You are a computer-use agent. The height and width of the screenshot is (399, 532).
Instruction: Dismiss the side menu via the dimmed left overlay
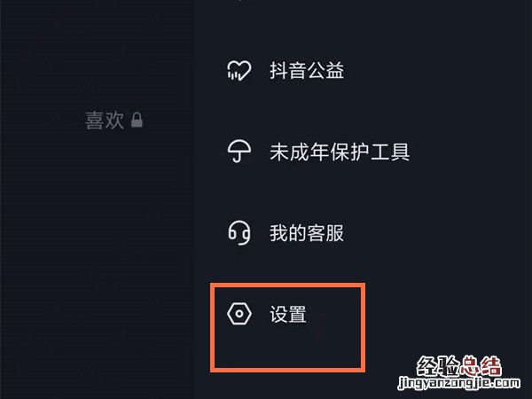[x=97, y=238]
